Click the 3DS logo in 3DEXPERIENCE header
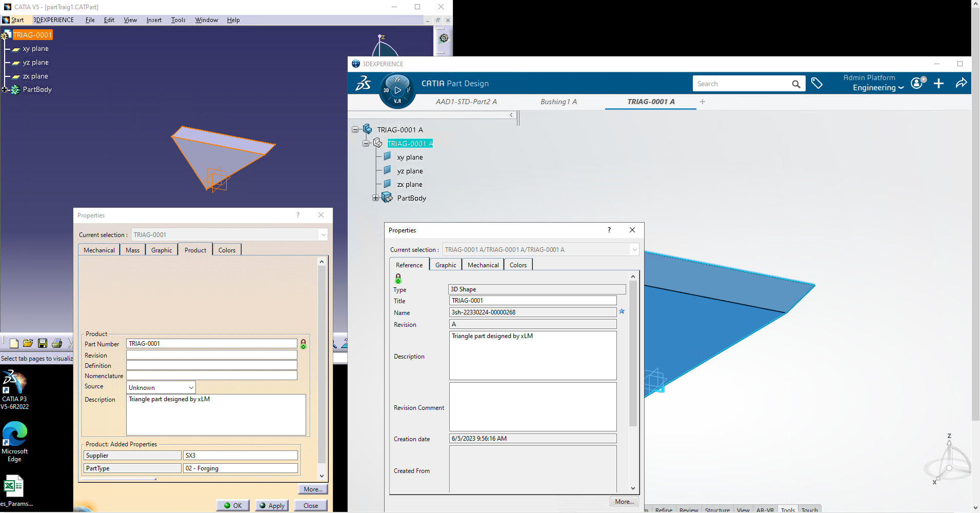Screen dimensions: 980x513 (363, 83)
